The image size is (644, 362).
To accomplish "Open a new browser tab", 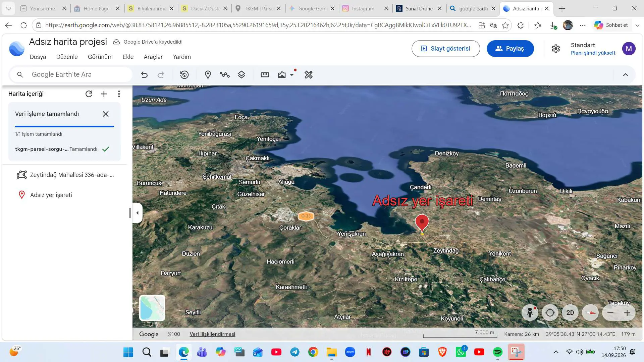I will [562, 9].
